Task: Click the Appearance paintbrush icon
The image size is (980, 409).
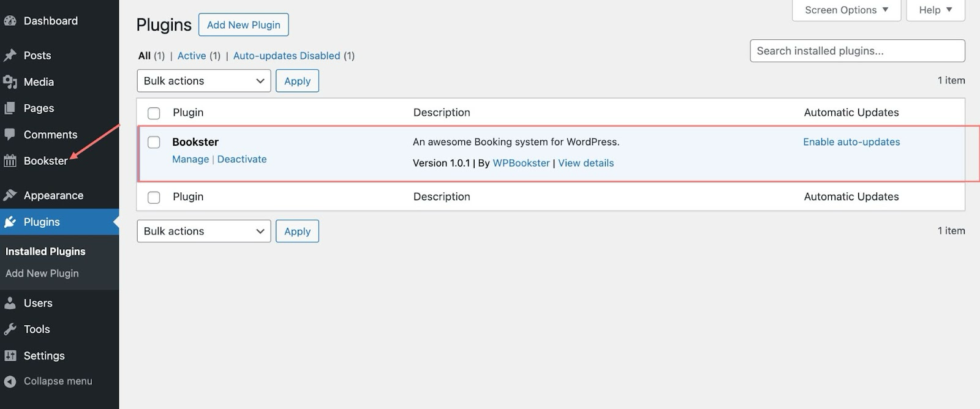Action: click(10, 195)
